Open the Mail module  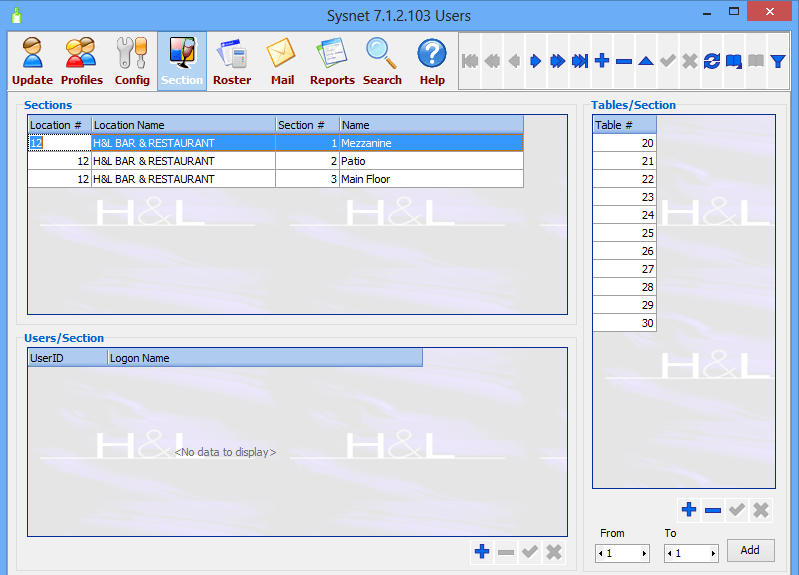pos(282,61)
